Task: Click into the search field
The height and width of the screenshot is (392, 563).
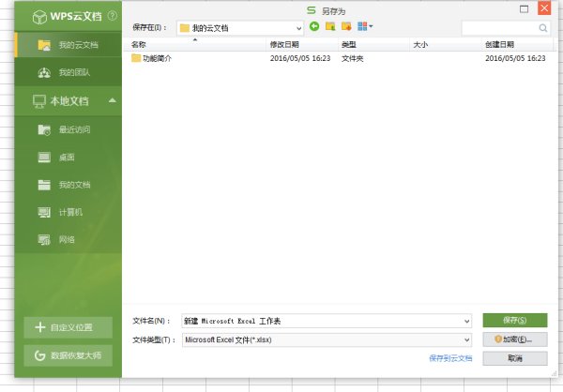Action: pyautogui.click(x=500, y=28)
